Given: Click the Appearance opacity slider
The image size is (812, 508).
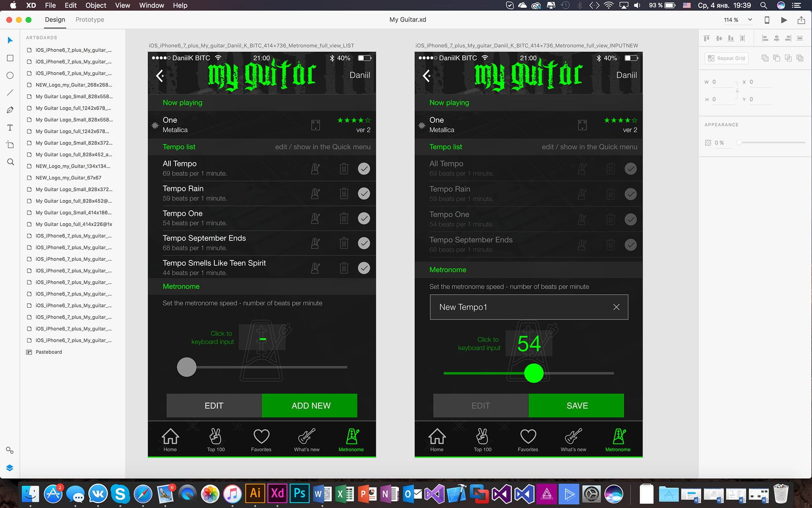Looking at the screenshot, I should coord(772,143).
